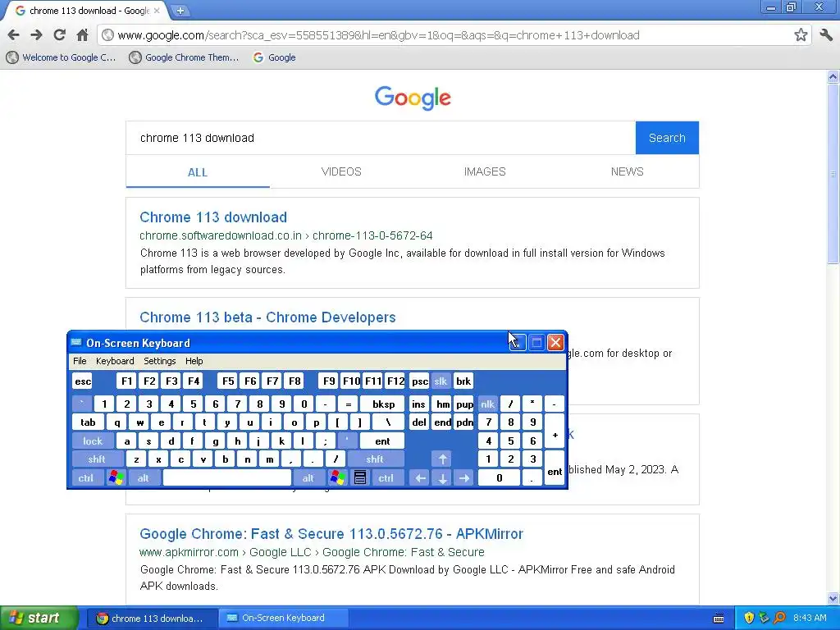
Task: Switch to the VIDEOS results tab
Action: 341,171
